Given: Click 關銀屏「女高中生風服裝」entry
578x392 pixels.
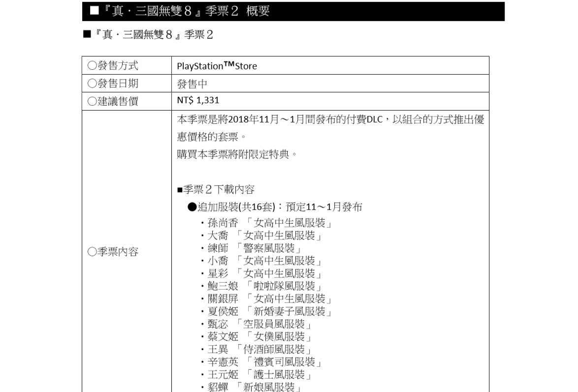Looking at the screenshot, I should tap(266, 299).
